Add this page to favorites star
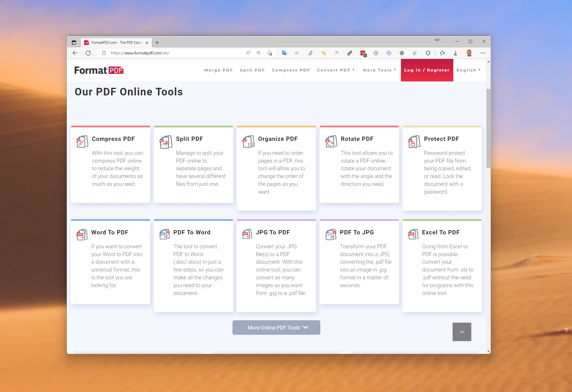Screen dimensions: 572x392 click(269, 53)
